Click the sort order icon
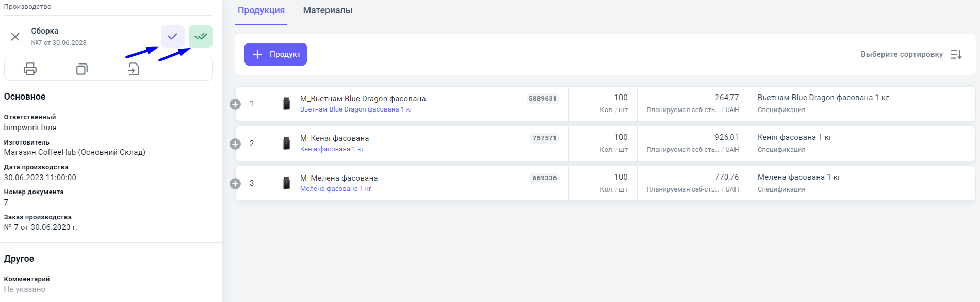 [x=956, y=54]
